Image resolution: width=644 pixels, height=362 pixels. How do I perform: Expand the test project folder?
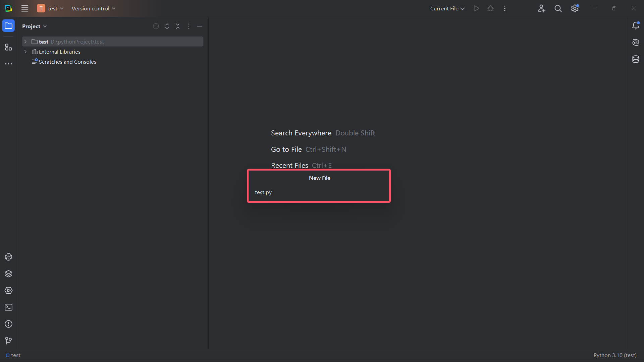point(25,42)
